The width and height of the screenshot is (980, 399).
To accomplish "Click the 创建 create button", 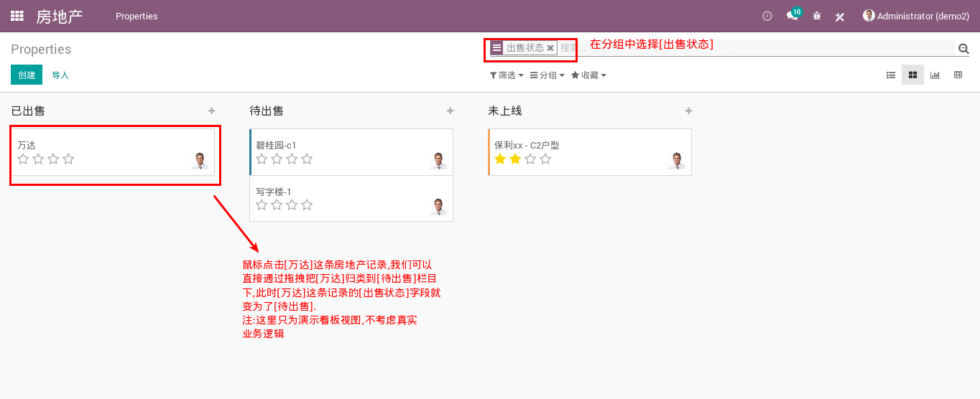I will click(x=27, y=75).
